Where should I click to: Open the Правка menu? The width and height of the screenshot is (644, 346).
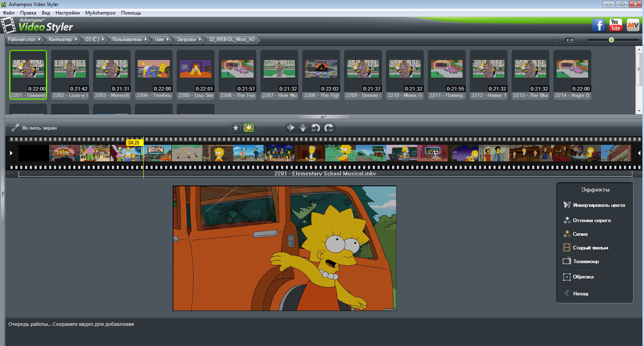28,13
